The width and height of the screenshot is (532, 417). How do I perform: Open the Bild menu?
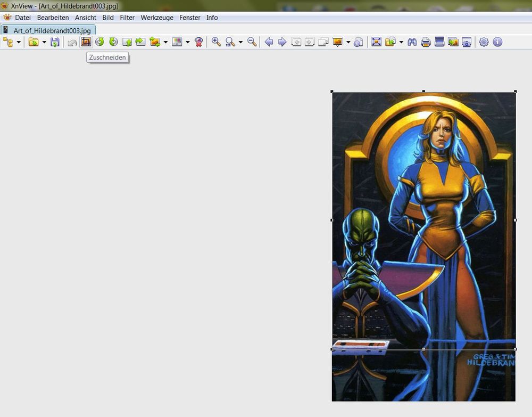[108, 18]
